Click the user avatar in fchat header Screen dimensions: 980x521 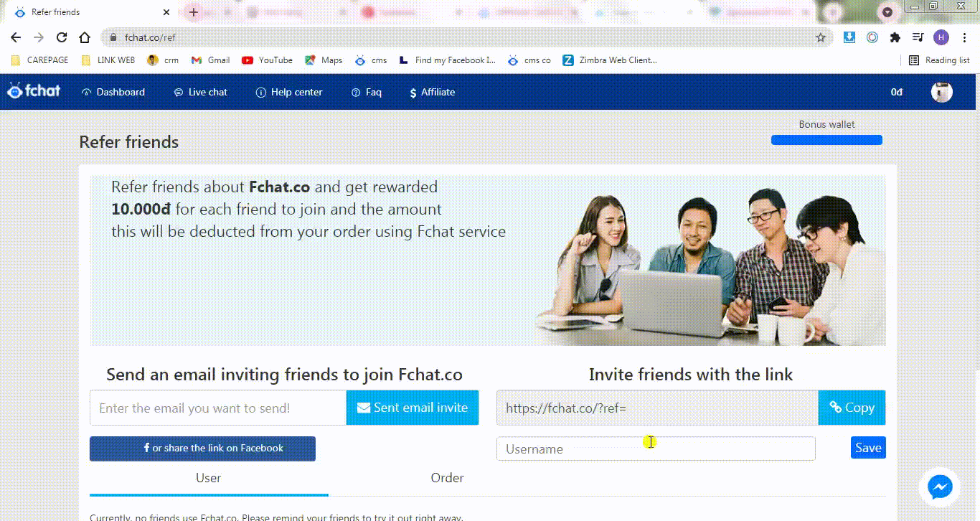[x=941, y=92]
